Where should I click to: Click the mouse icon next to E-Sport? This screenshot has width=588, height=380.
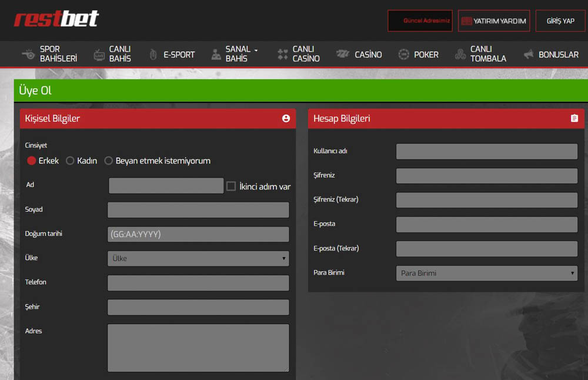click(153, 55)
